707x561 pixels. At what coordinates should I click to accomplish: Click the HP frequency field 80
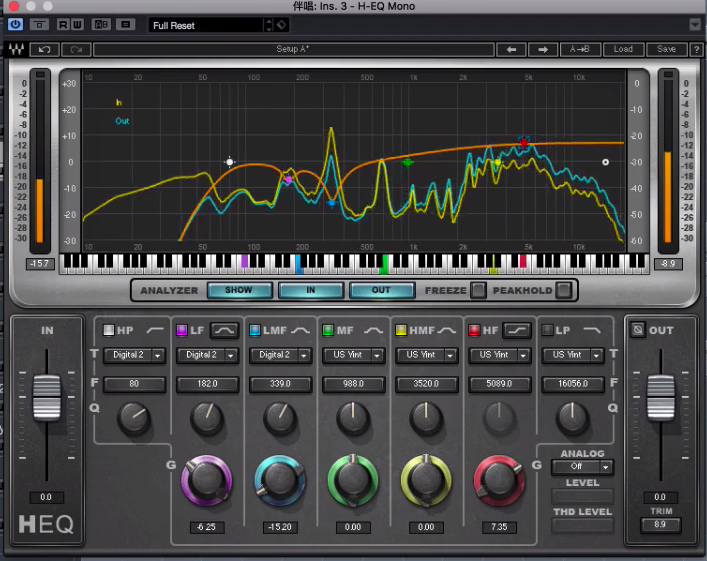[134, 384]
